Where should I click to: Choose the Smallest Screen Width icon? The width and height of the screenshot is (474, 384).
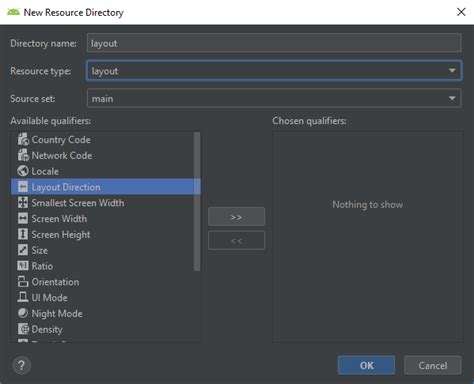(x=23, y=203)
